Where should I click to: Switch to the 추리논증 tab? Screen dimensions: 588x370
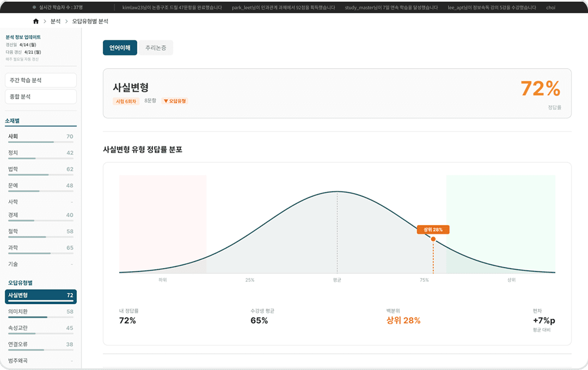pyautogui.click(x=156, y=47)
